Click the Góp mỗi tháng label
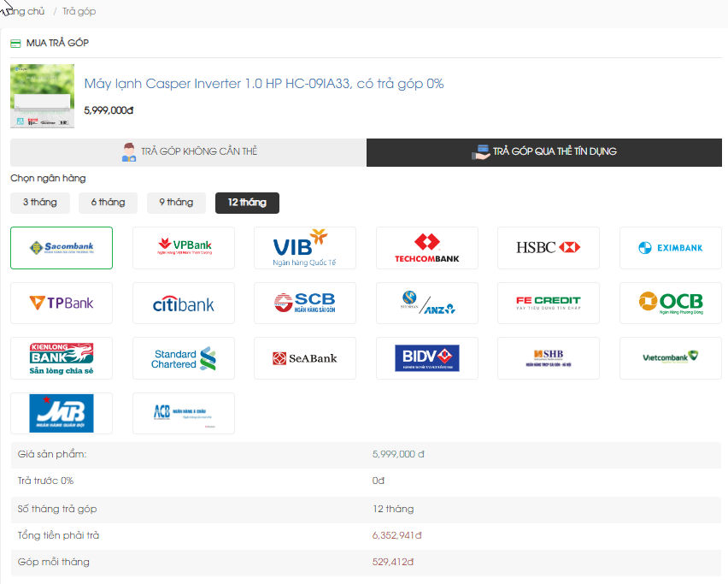 tap(53, 562)
